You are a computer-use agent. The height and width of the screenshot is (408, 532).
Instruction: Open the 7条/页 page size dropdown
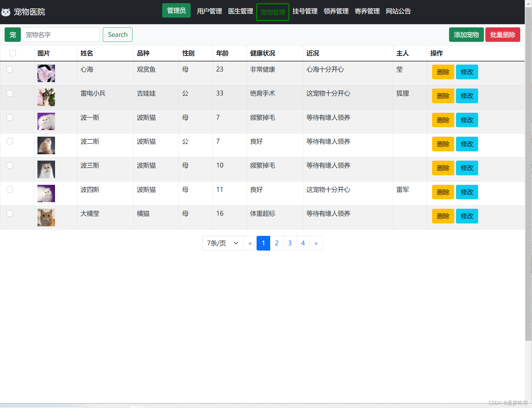click(x=223, y=243)
